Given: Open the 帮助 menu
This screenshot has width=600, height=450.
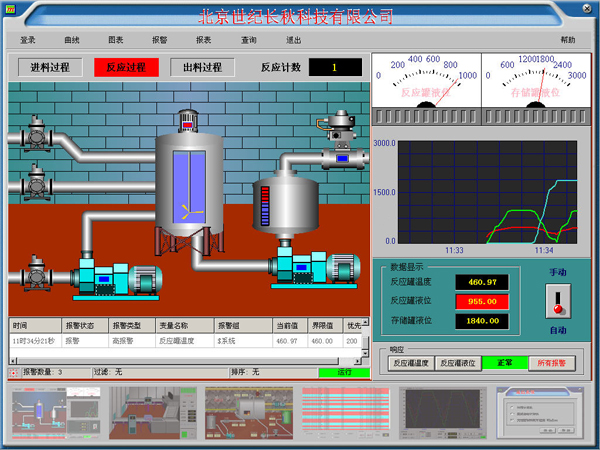Looking at the screenshot, I should pos(568,40).
